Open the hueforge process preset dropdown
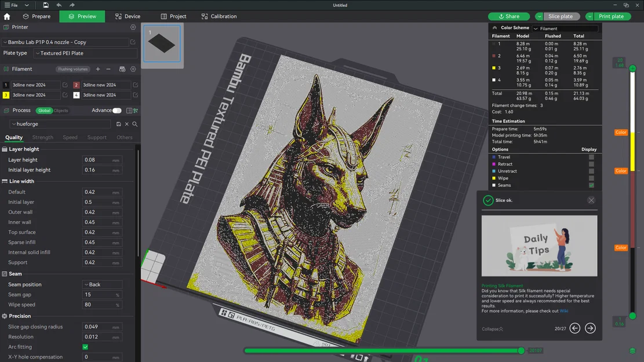644x362 pixels. (x=60, y=124)
